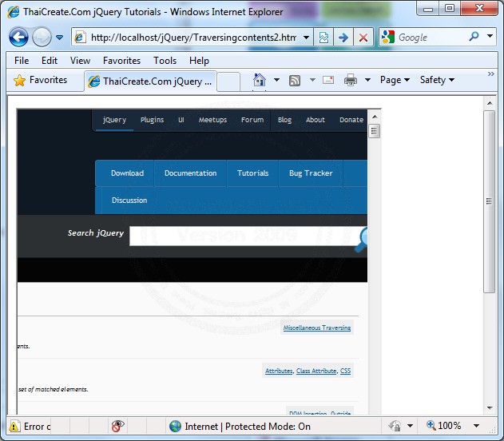
Task: Click the jQuery nav tab
Action: tap(114, 120)
